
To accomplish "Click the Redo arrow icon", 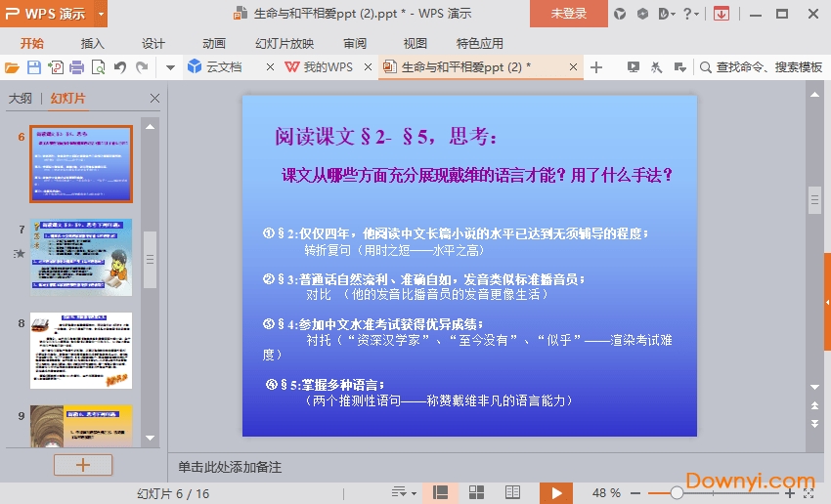I will [142, 67].
